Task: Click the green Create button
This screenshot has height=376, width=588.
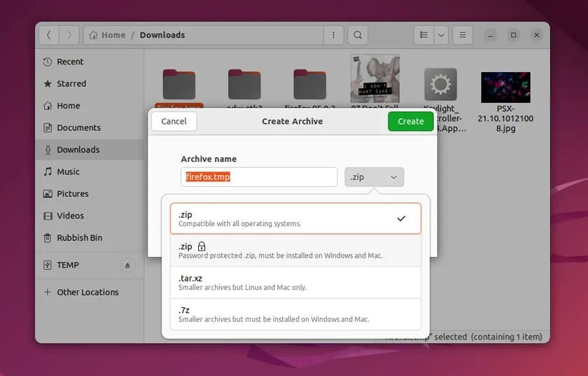Action: 411,122
